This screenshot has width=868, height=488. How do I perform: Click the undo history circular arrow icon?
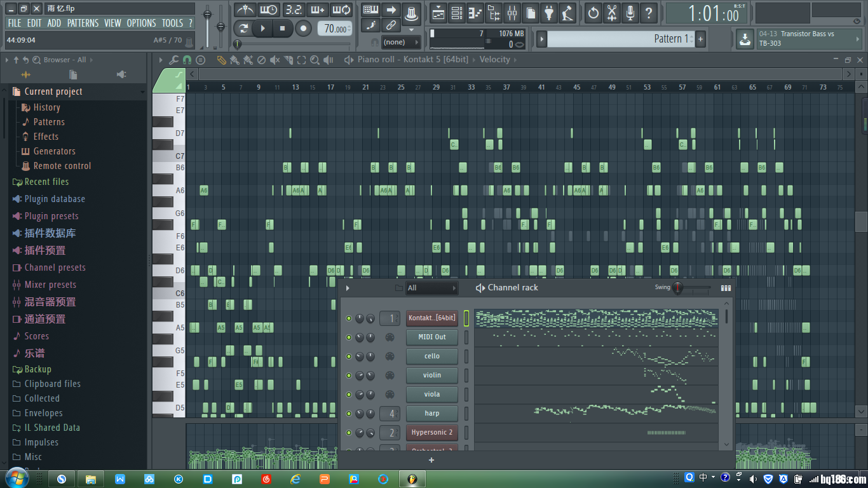pos(593,13)
